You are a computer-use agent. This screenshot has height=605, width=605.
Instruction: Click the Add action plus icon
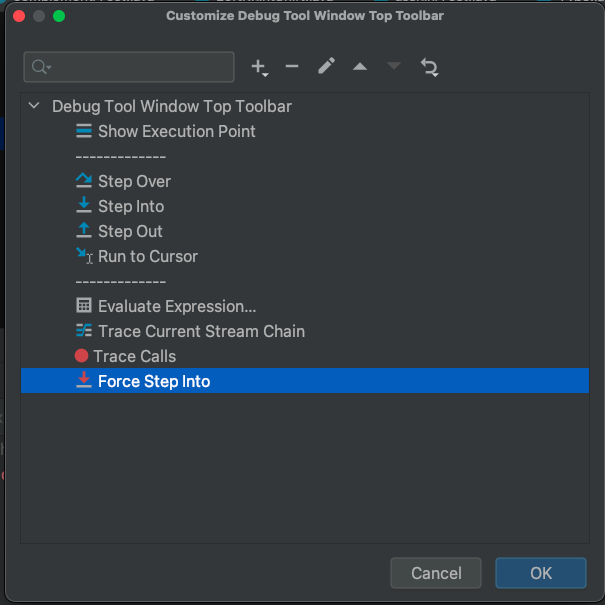click(x=258, y=66)
